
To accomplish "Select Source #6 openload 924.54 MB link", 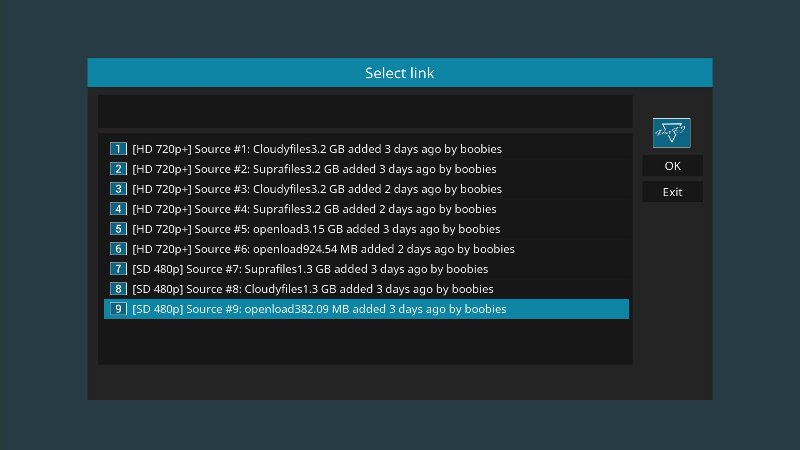I will (366, 248).
